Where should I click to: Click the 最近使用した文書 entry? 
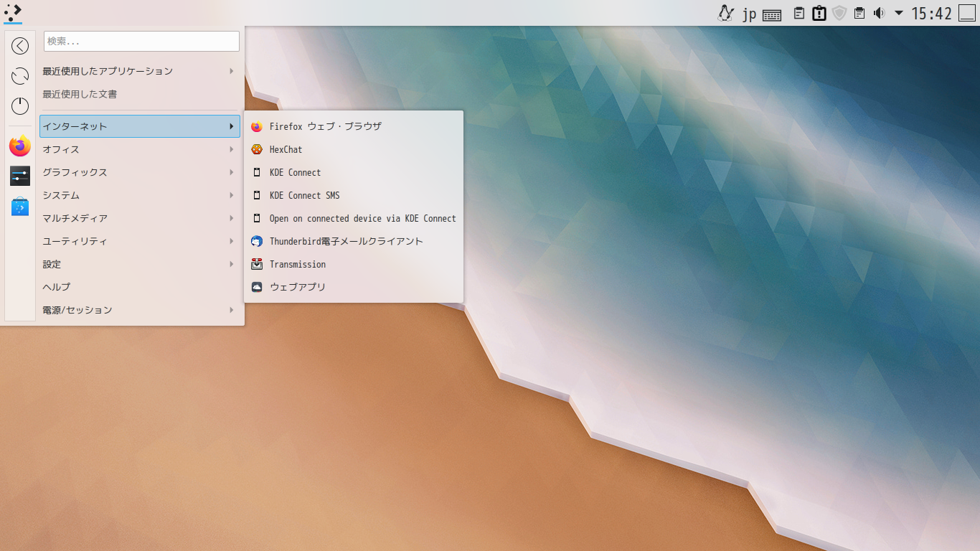click(x=140, y=94)
